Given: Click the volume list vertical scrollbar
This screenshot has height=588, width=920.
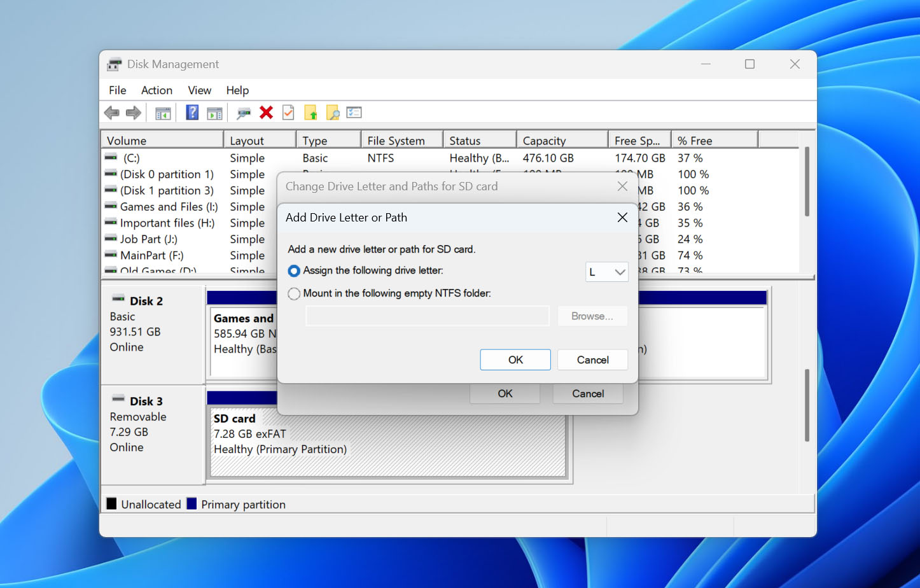Looking at the screenshot, I should 807,181.
